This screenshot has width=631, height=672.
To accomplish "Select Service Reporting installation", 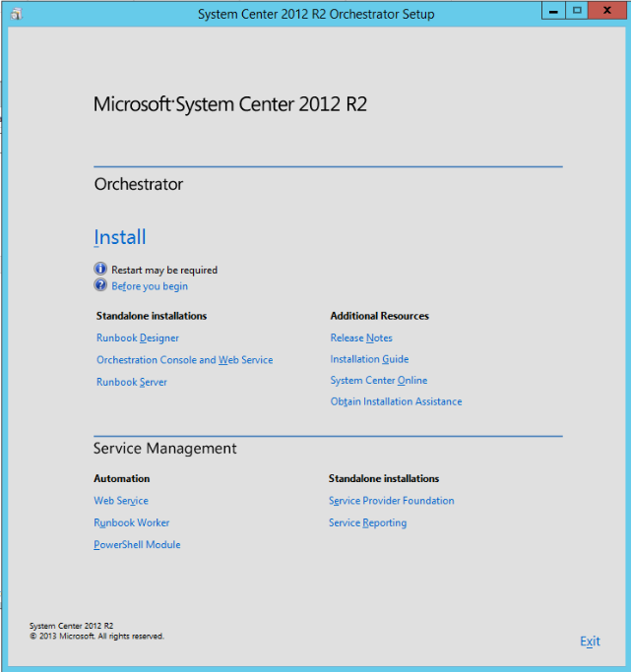I will click(x=367, y=522).
